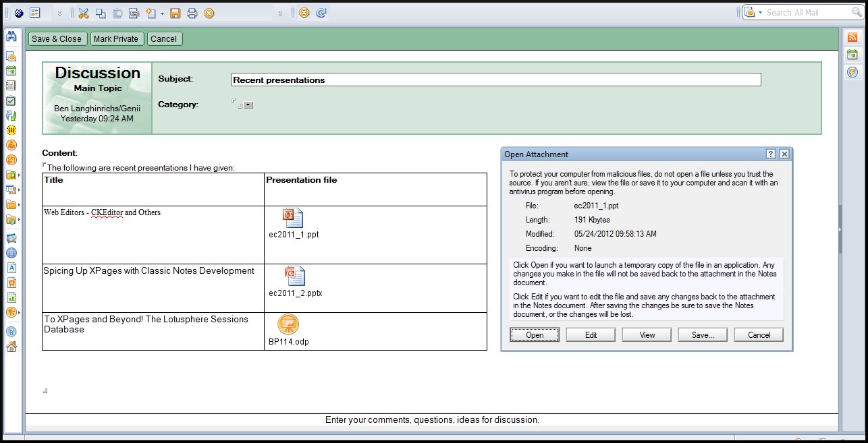This screenshot has width=868, height=443.
Task: Click the Cut scissors icon in toolbar
Action: pos(83,13)
